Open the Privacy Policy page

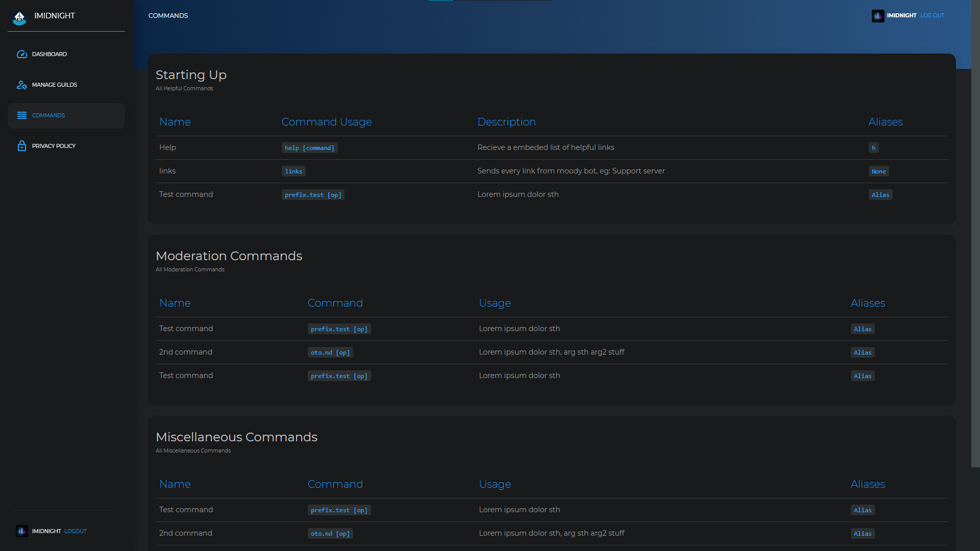coord(66,146)
